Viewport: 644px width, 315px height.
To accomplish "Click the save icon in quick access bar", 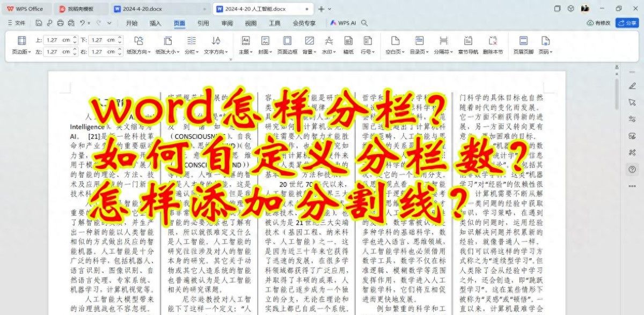I will (x=39, y=23).
